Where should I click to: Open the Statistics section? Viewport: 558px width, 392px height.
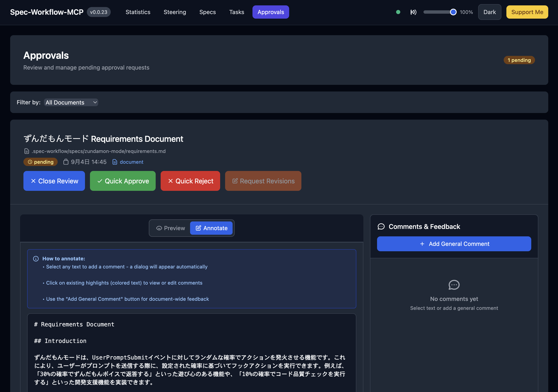pos(138,12)
